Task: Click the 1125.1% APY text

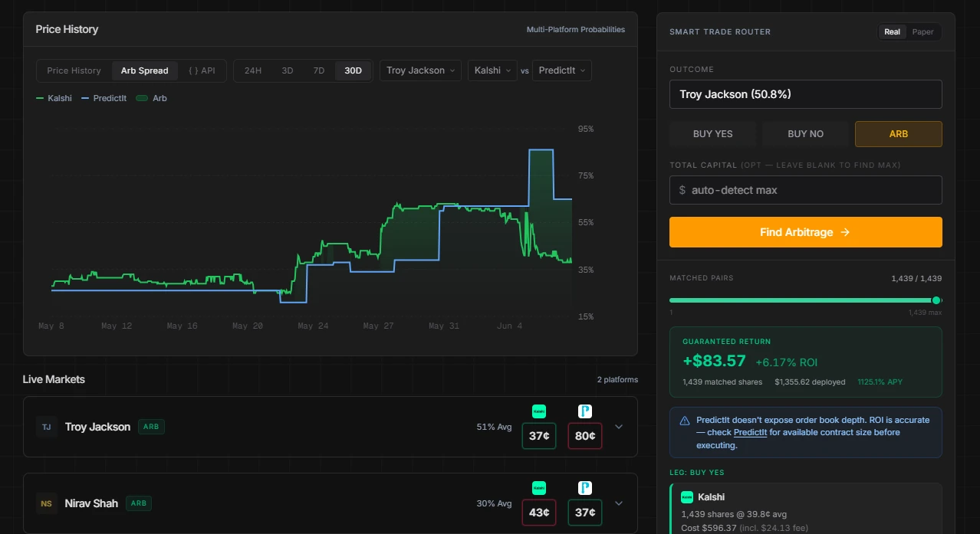Action: 880,382
